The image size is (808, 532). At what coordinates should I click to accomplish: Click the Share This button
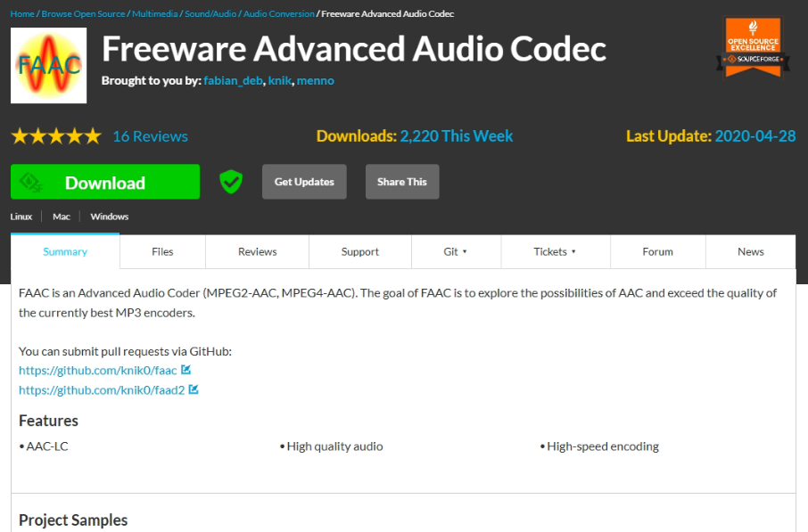pyautogui.click(x=402, y=182)
